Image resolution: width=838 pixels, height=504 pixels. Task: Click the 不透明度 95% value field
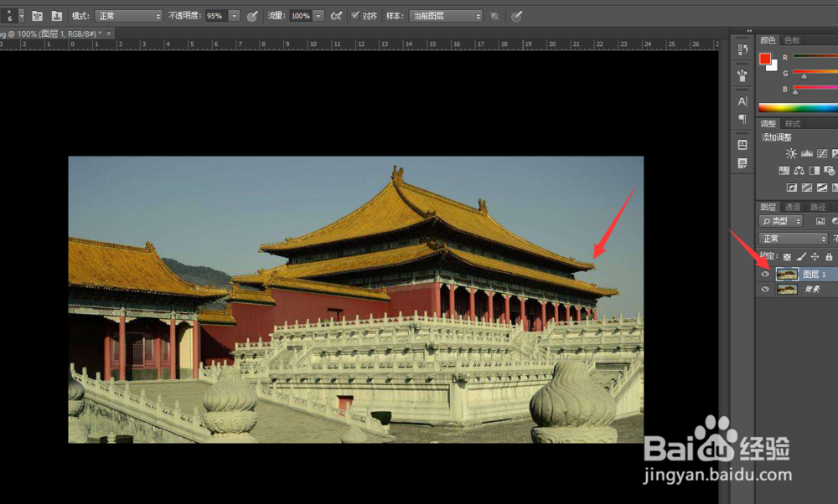(x=217, y=16)
